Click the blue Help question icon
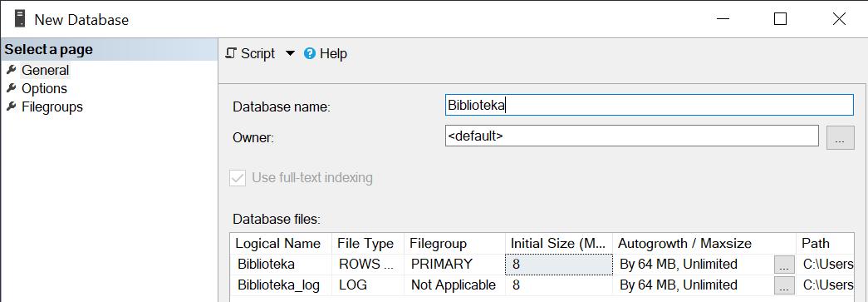The image size is (868, 302). 310,54
